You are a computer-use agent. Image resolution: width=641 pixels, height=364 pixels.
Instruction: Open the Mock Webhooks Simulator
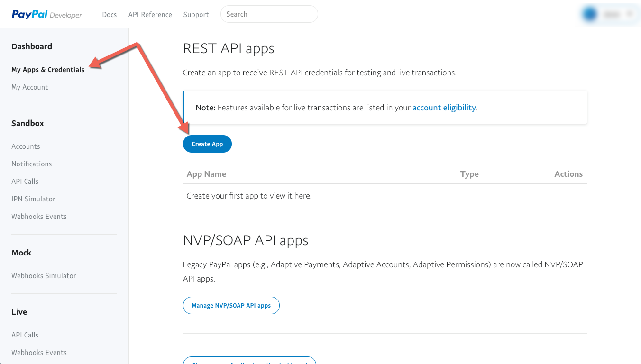44,276
